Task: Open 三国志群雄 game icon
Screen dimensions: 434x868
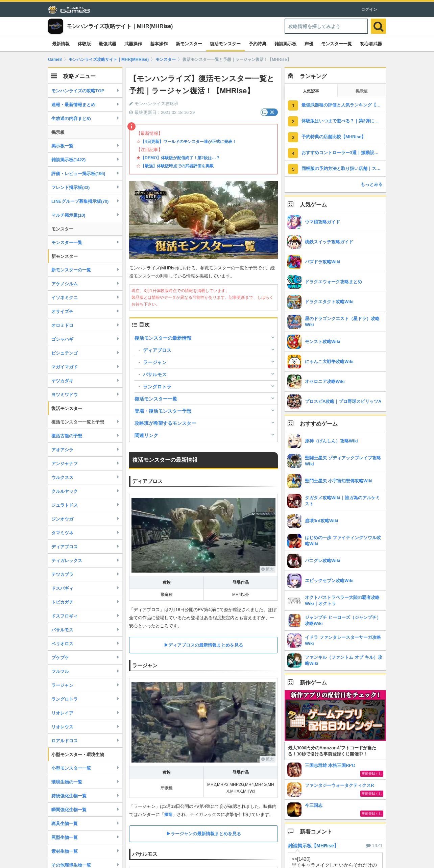Action: click(x=294, y=770)
